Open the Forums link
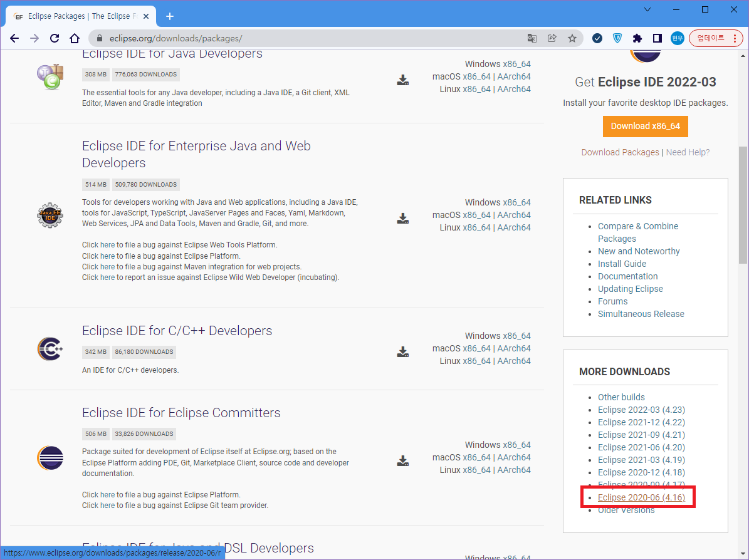 pyautogui.click(x=613, y=301)
